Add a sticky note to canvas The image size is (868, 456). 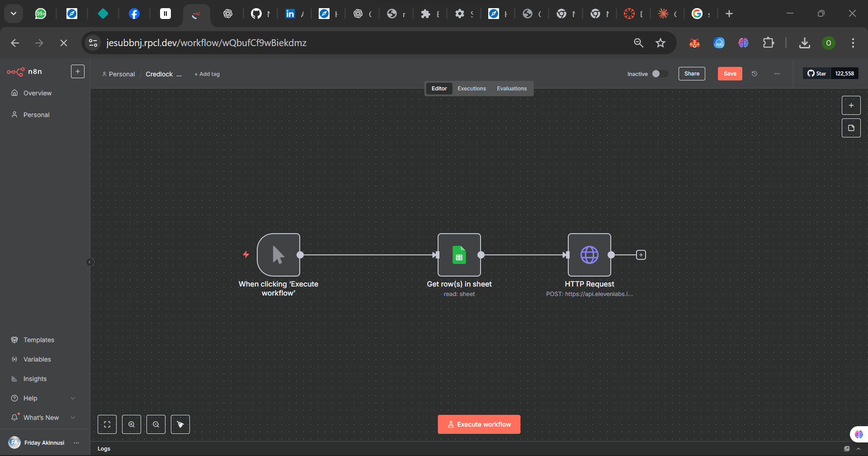851,128
